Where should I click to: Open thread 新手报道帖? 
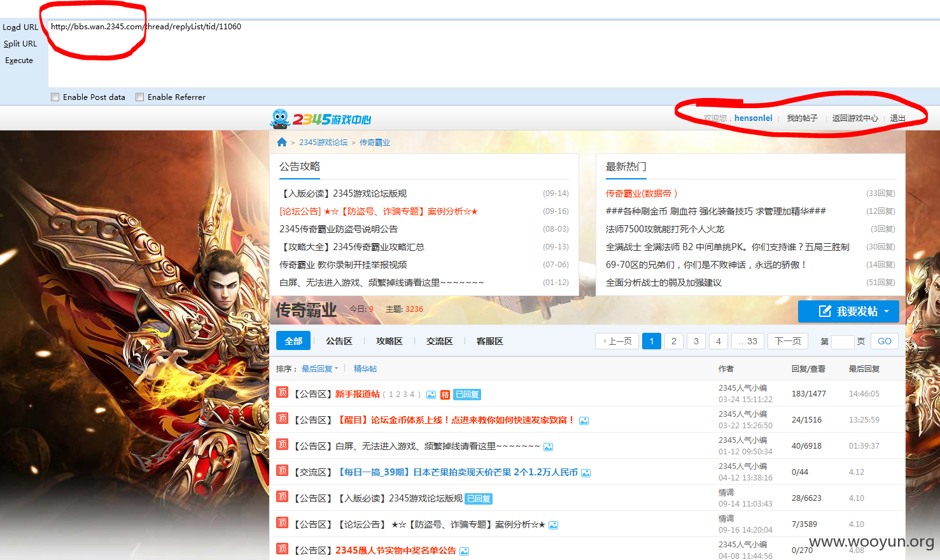[358, 395]
